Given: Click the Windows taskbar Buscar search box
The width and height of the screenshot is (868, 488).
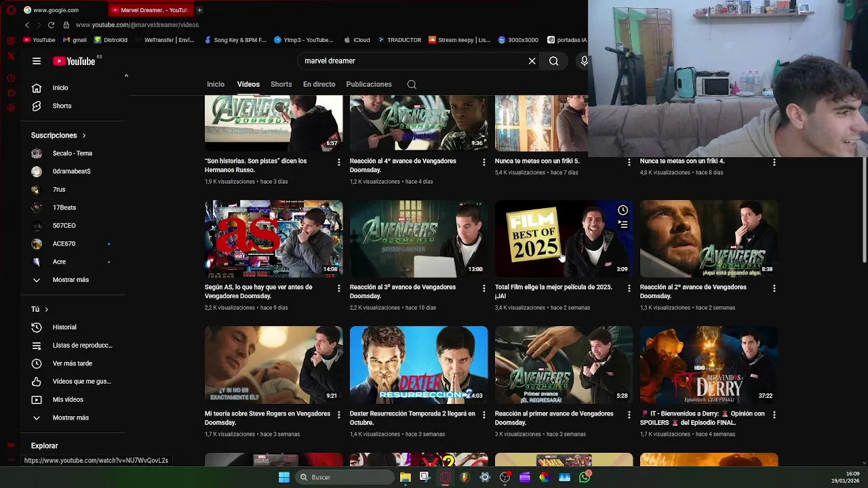Looking at the screenshot, I should [346, 477].
